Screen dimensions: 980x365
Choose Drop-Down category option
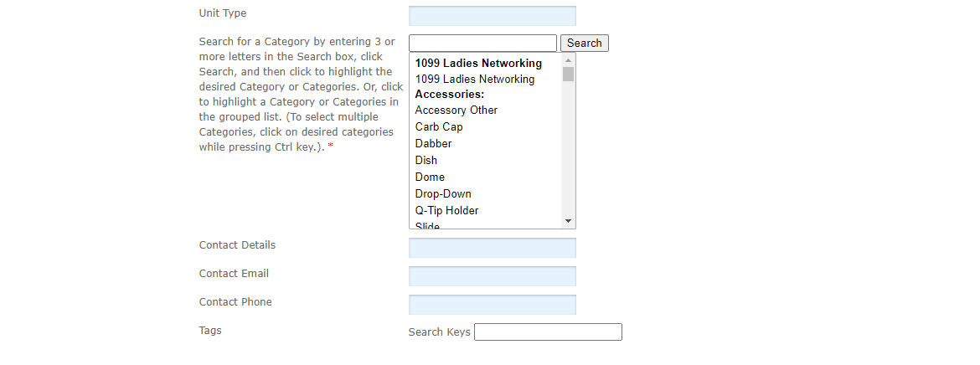click(x=443, y=194)
